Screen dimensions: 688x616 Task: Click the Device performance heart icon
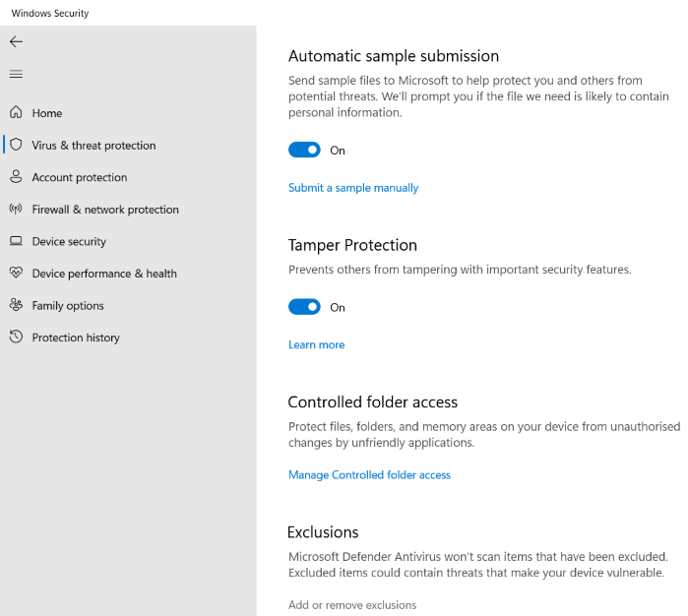tap(16, 274)
